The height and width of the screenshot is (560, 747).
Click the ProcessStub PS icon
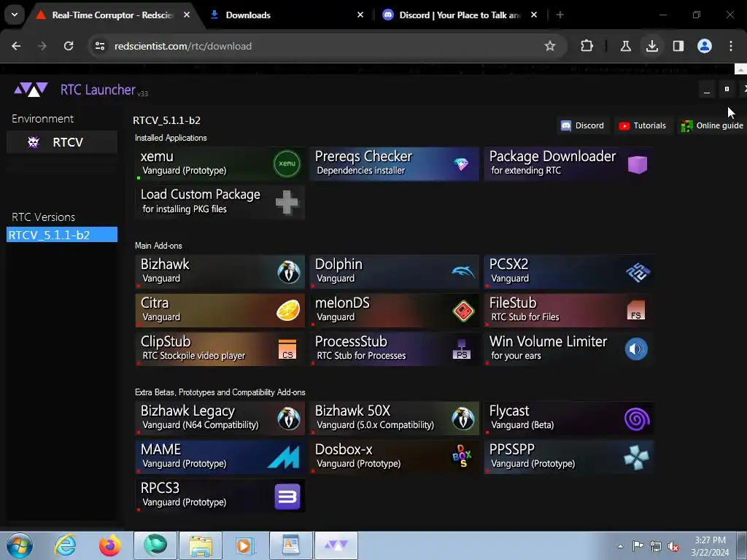tap(462, 349)
